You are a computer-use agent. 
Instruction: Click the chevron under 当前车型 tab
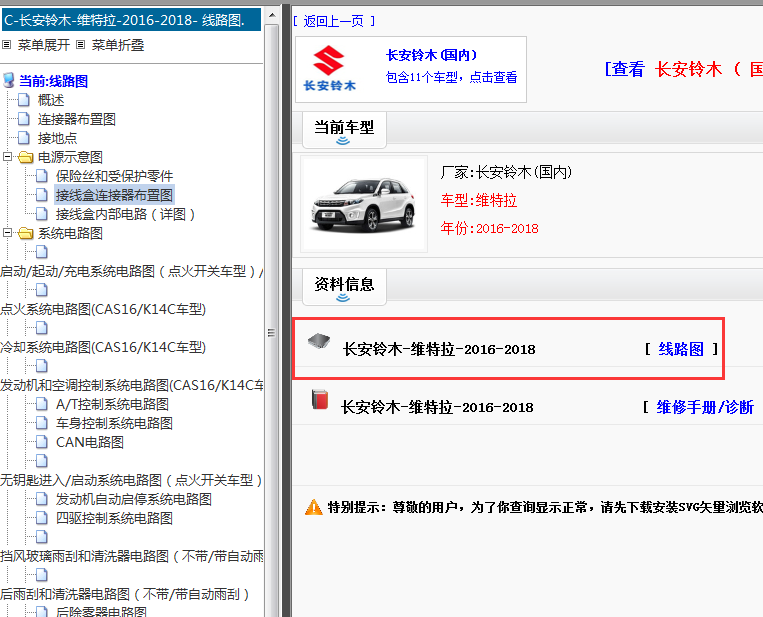click(x=343, y=141)
